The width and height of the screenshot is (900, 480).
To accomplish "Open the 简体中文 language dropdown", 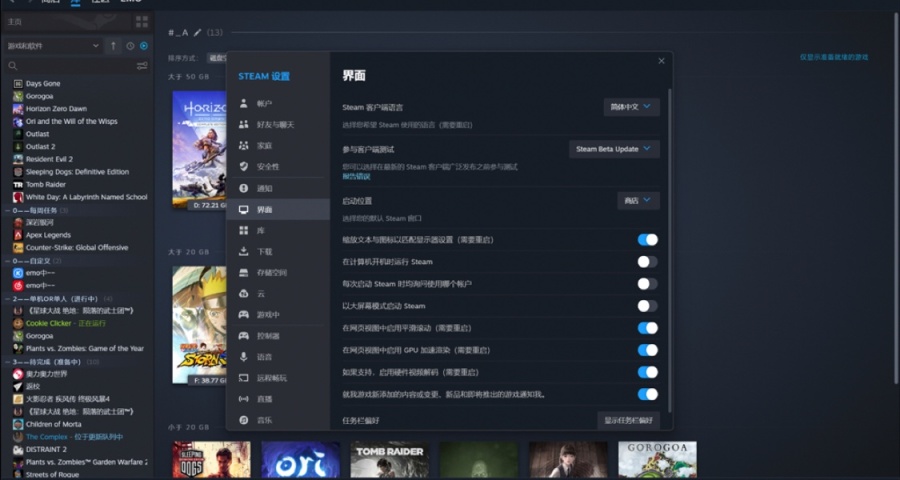I will (631, 107).
